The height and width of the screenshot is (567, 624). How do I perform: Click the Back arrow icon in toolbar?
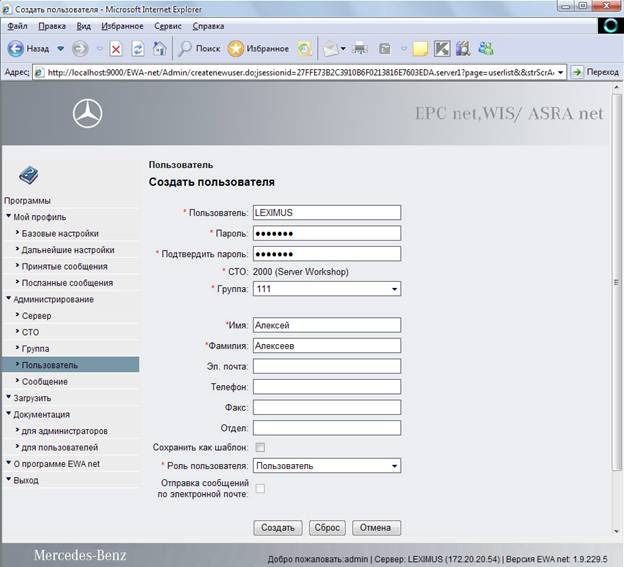click(x=16, y=49)
